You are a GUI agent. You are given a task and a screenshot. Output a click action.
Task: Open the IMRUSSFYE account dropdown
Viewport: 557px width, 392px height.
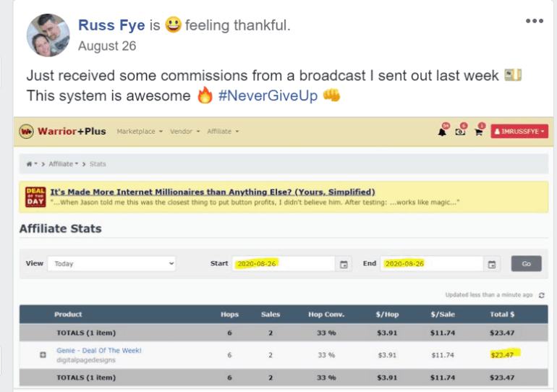coord(519,132)
